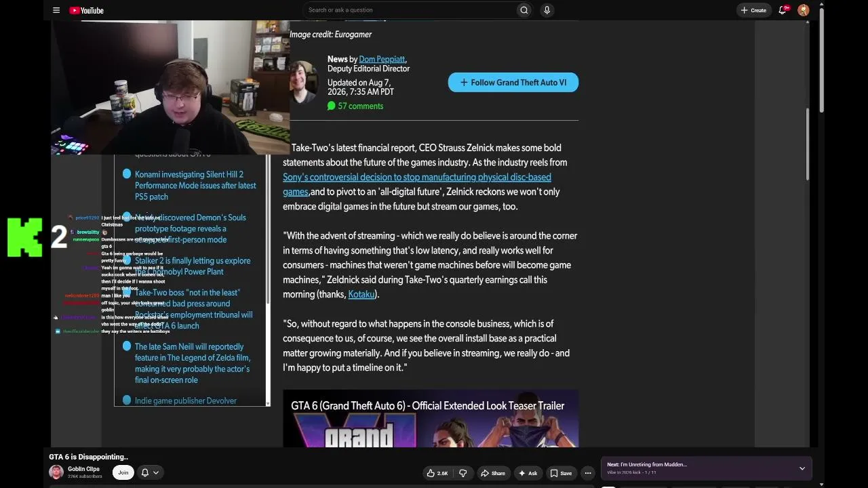Open the Ask assistant button

point(528,473)
